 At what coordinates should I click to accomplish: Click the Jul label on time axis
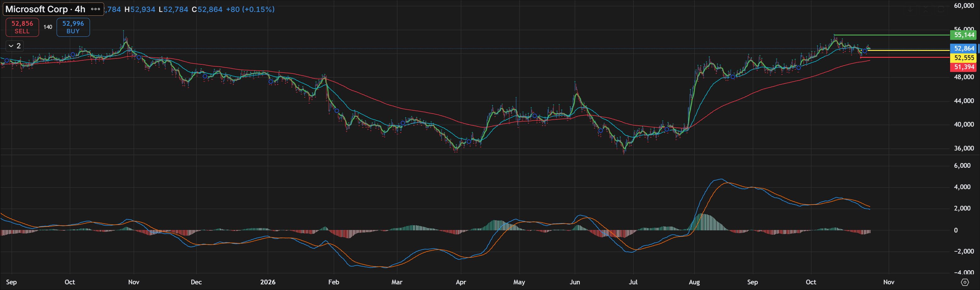pos(633,282)
